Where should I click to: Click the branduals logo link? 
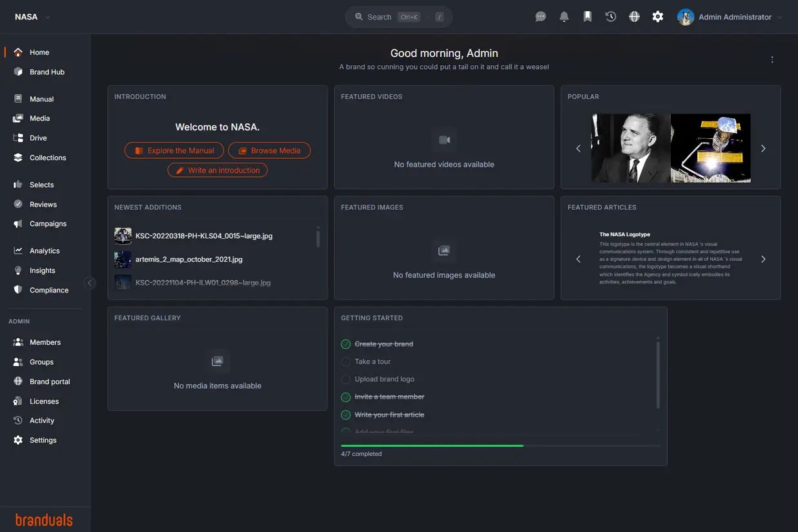pyautogui.click(x=44, y=520)
